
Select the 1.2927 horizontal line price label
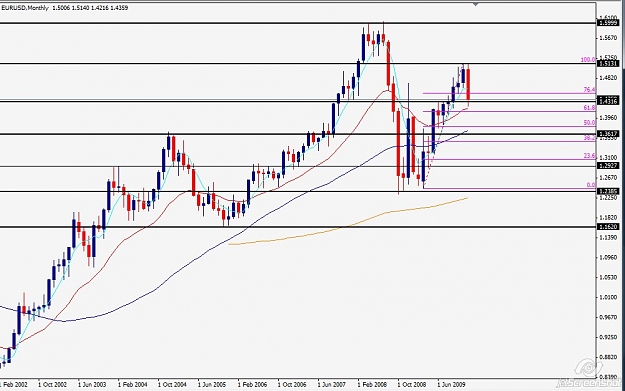pyautogui.click(x=608, y=165)
